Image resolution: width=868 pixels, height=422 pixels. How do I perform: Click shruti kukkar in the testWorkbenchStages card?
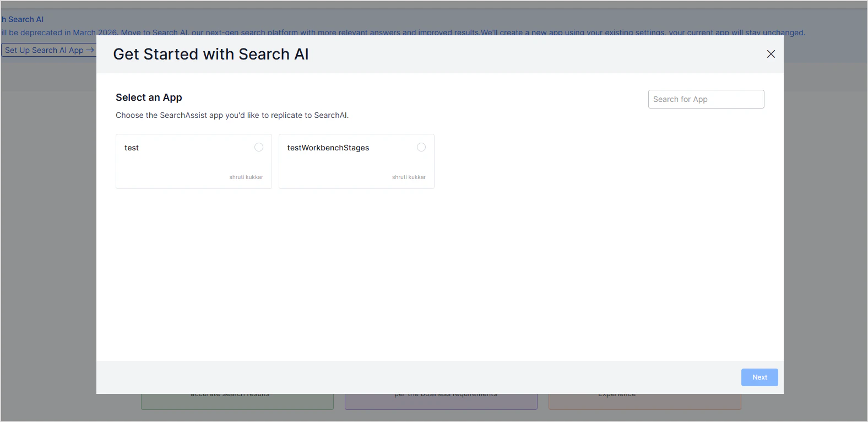(x=409, y=177)
